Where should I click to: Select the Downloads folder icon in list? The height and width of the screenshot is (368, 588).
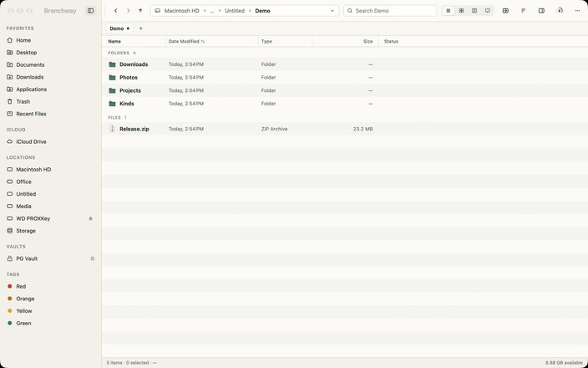(x=112, y=64)
